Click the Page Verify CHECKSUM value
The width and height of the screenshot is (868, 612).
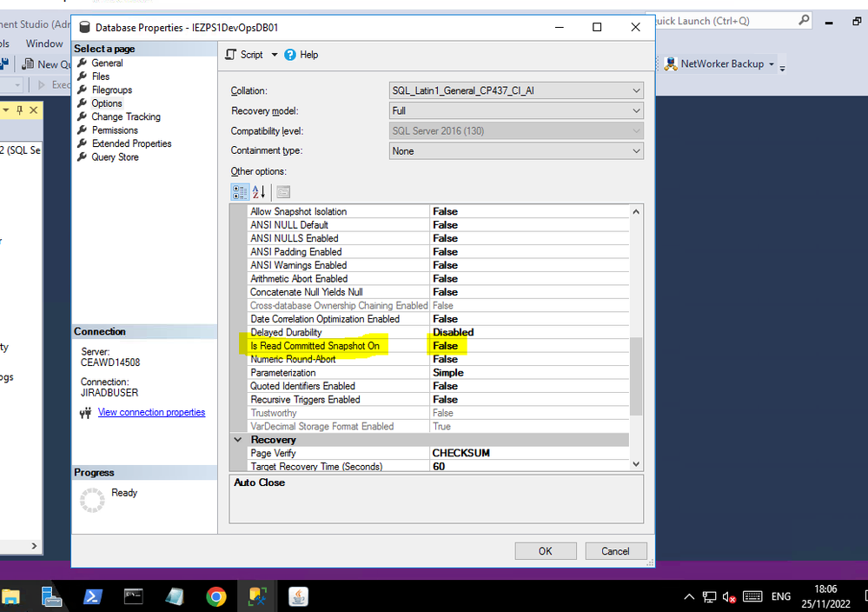[461, 453]
